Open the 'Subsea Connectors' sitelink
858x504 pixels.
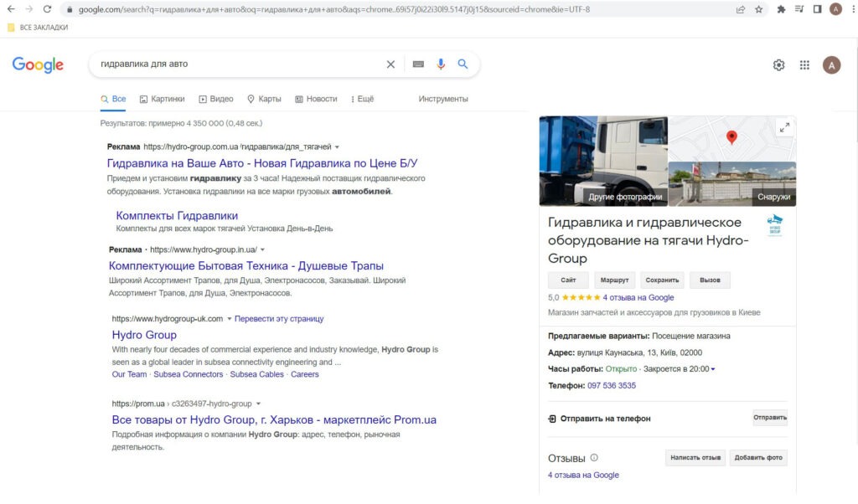(189, 374)
